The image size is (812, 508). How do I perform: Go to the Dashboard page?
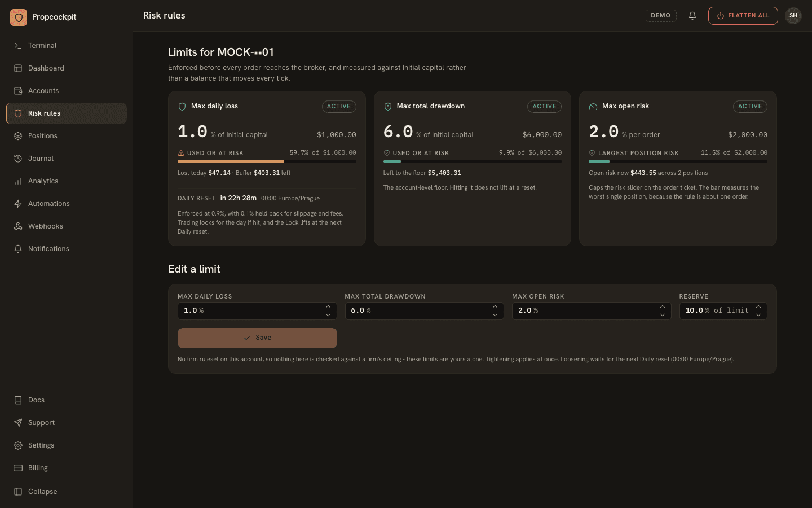pos(66,68)
